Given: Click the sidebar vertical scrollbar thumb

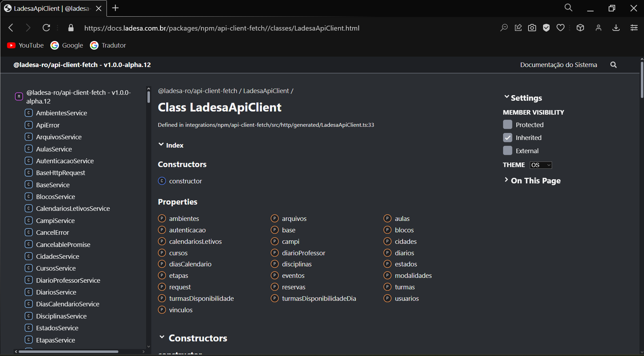Looking at the screenshot, I should click(x=149, y=97).
